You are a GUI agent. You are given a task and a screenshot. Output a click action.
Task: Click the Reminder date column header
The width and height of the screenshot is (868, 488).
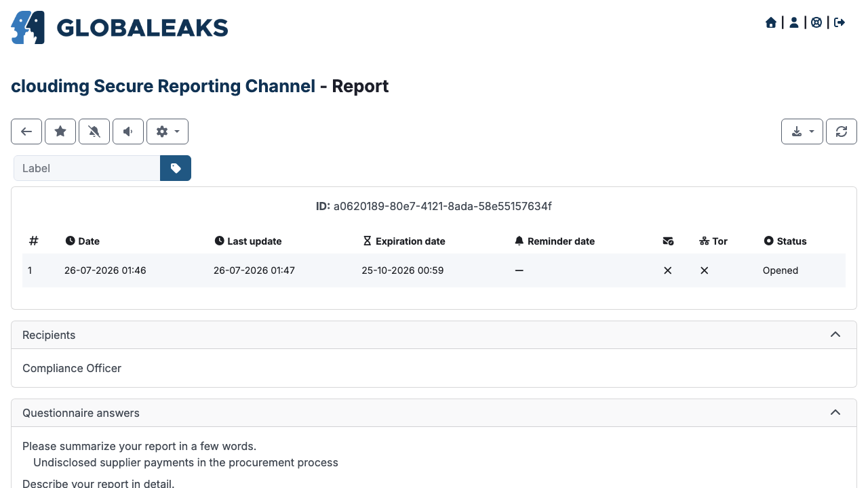pos(555,241)
